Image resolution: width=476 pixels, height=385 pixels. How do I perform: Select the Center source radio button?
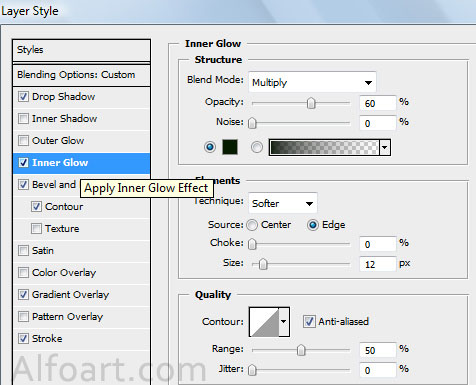(x=252, y=225)
